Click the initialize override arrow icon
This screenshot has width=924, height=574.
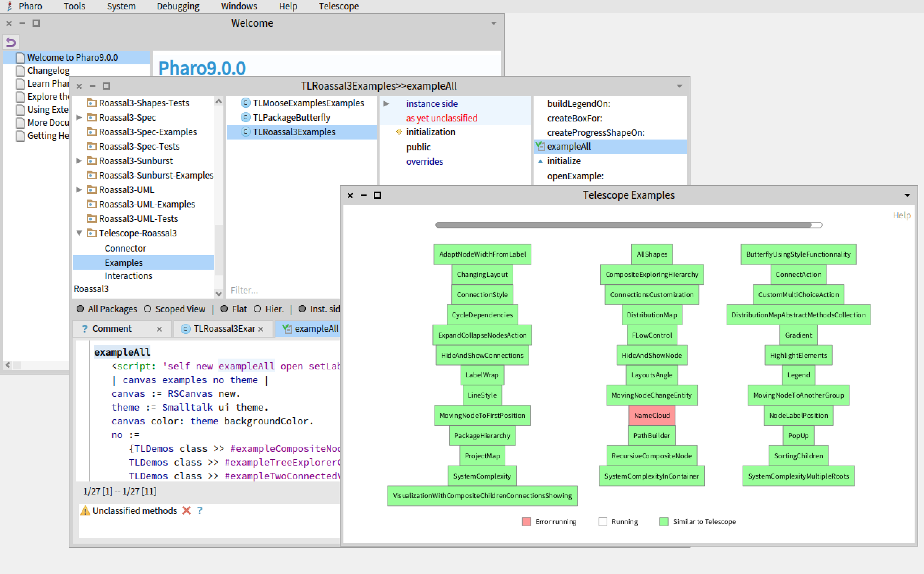[540, 161]
